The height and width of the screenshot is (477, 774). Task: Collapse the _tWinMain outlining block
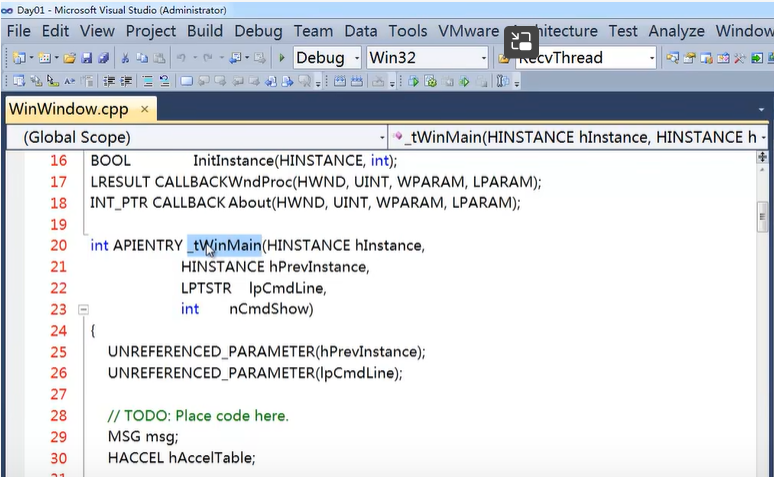click(x=83, y=310)
